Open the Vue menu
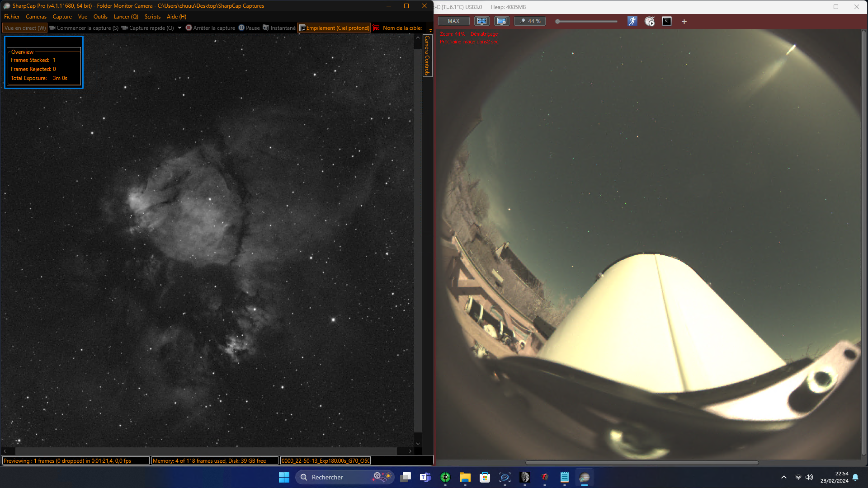 [83, 17]
